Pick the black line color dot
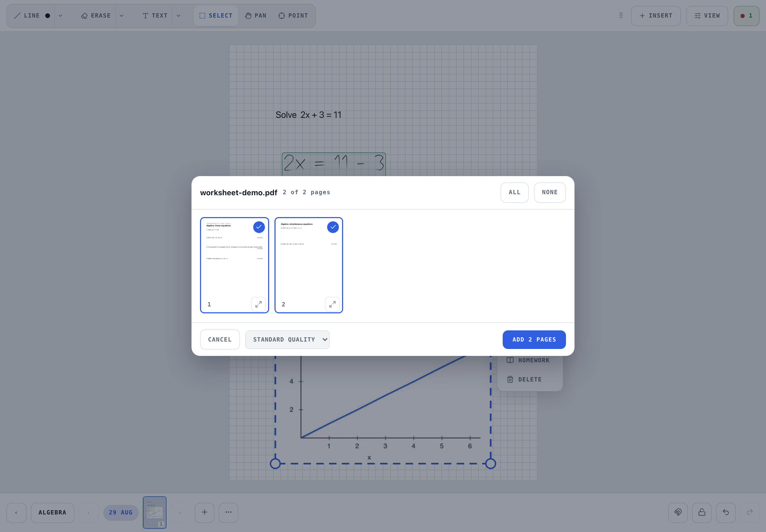 tap(48, 16)
